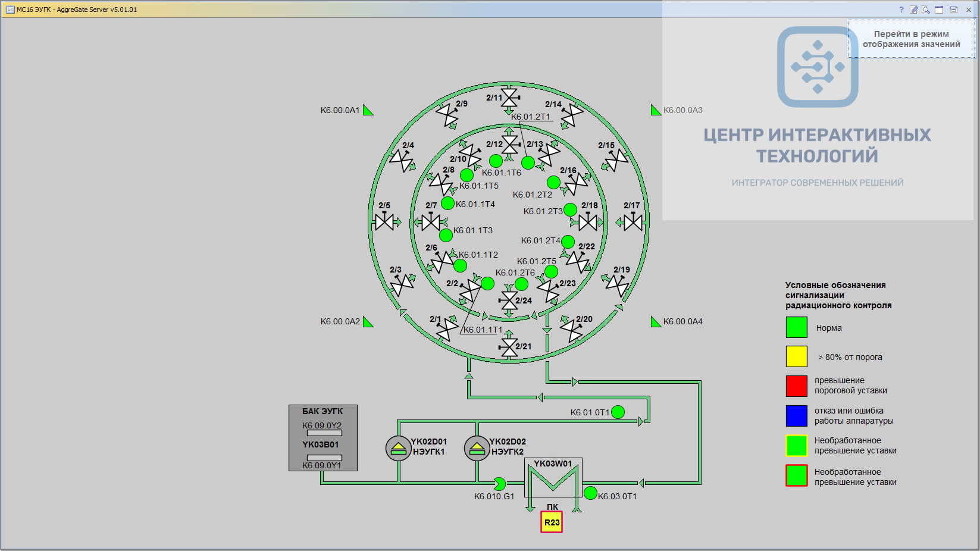The width and height of the screenshot is (980, 551).
Task: Click the K6.010.G1 flow sensor indicator
Action: tap(500, 484)
